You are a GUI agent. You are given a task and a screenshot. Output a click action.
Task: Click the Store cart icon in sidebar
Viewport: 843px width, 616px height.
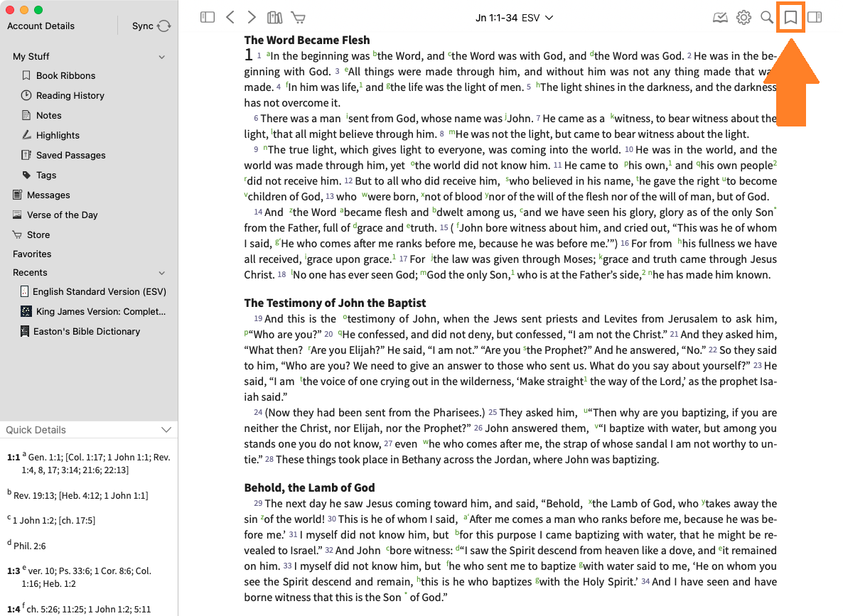coord(17,234)
